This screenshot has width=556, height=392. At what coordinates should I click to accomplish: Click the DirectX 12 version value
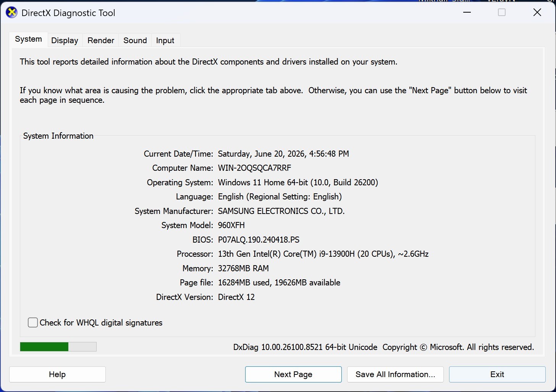(236, 297)
